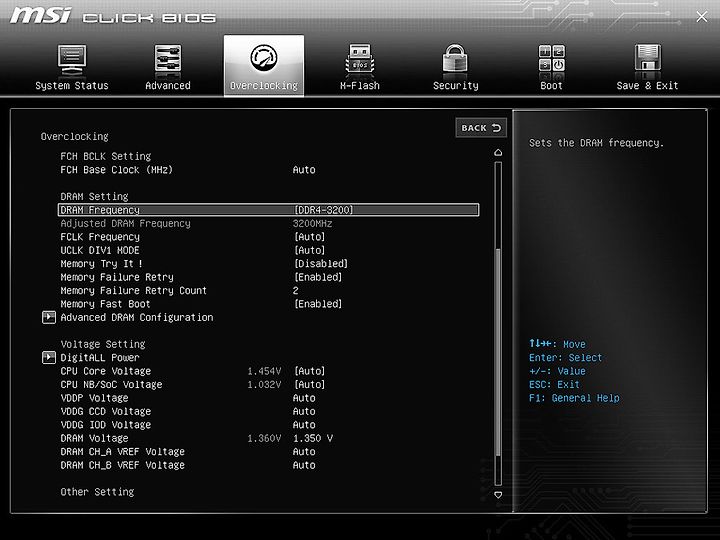Screen dimensions: 720x540
Task: Open CPU Core Voltage Auto dropdown
Action: [x=309, y=371]
